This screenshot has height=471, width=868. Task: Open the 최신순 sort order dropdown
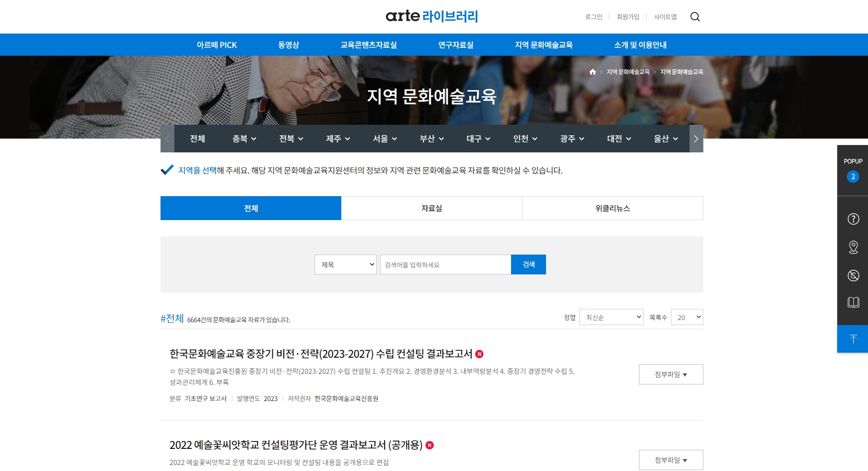pos(610,317)
